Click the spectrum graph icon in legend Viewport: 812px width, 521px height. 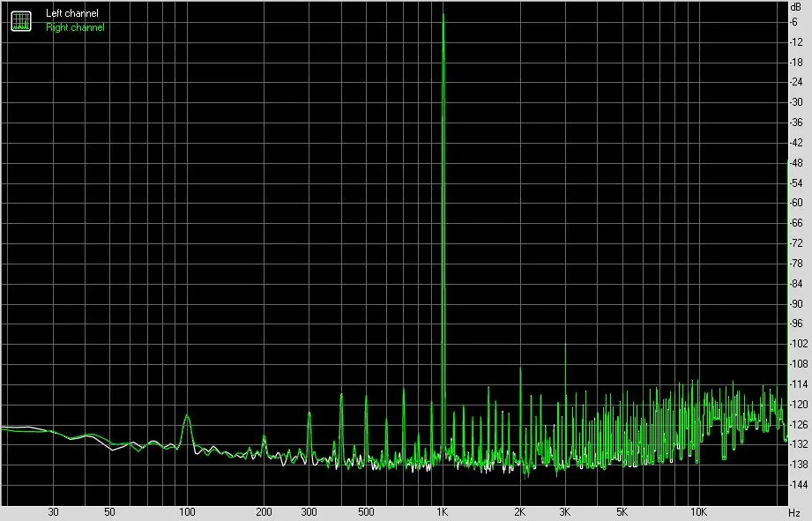(x=21, y=20)
